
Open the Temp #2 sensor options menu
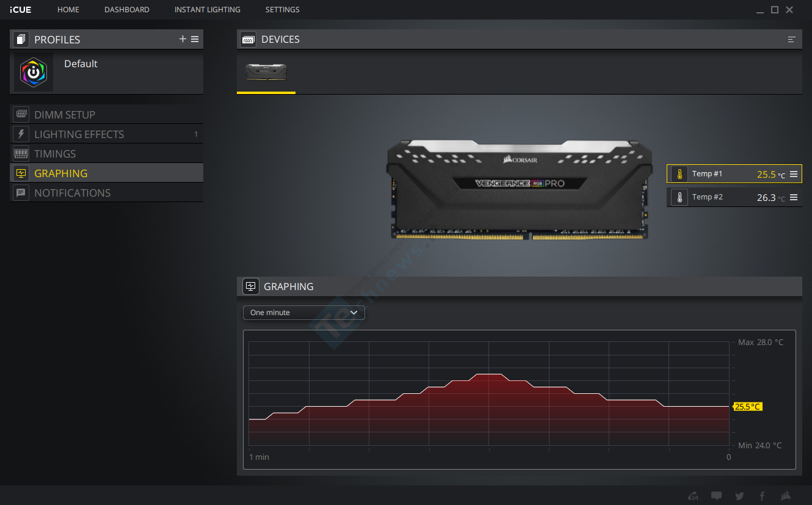pos(794,197)
